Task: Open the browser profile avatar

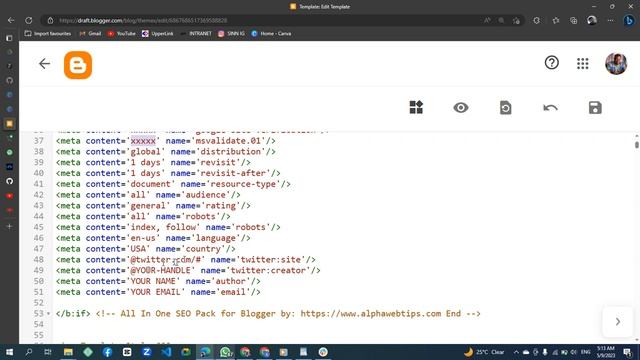Action: click(592, 20)
